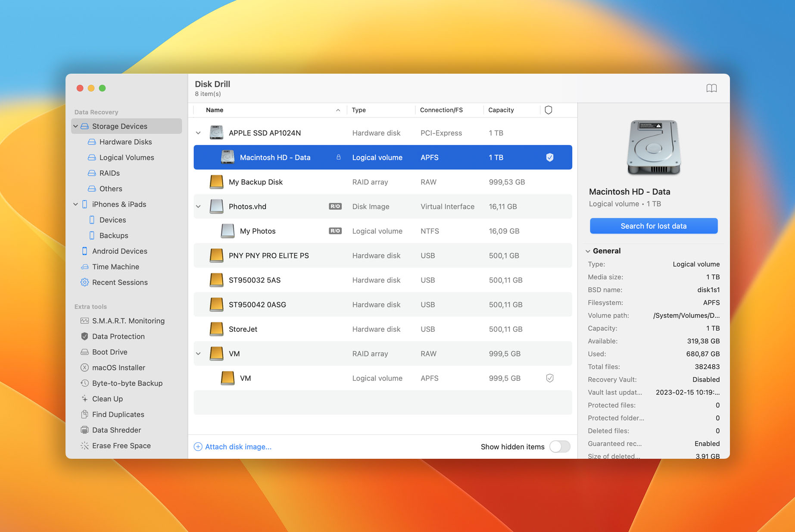This screenshot has height=532, width=795.
Task: Open Devices under iPhones & iPads
Action: (112, 220)
